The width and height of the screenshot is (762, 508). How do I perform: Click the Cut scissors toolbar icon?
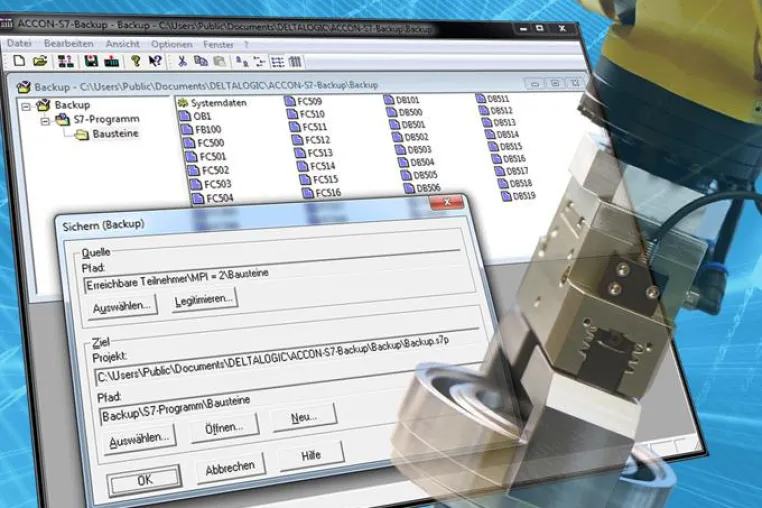click(182, 61)
